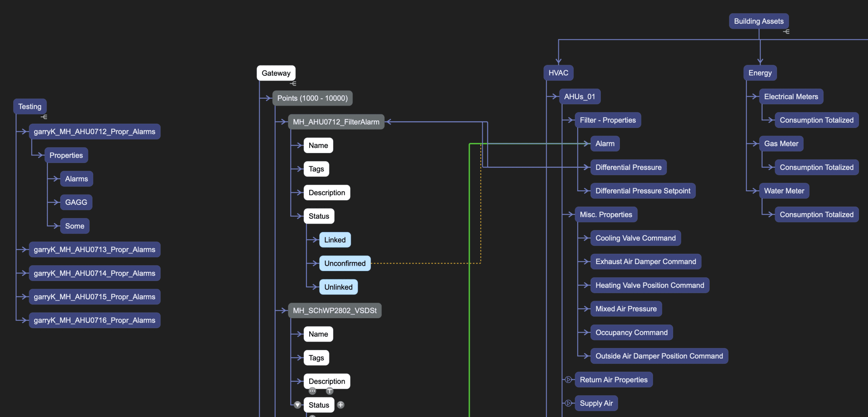This screenshot has width=868, height=417.
Task: Click fork icon below Gateway node
Action: 293,83
